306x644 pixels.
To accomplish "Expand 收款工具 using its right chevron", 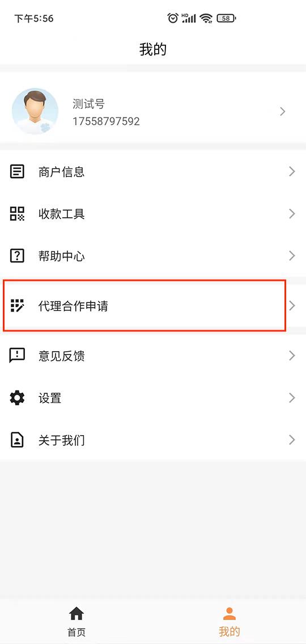I will click(292, 213).
